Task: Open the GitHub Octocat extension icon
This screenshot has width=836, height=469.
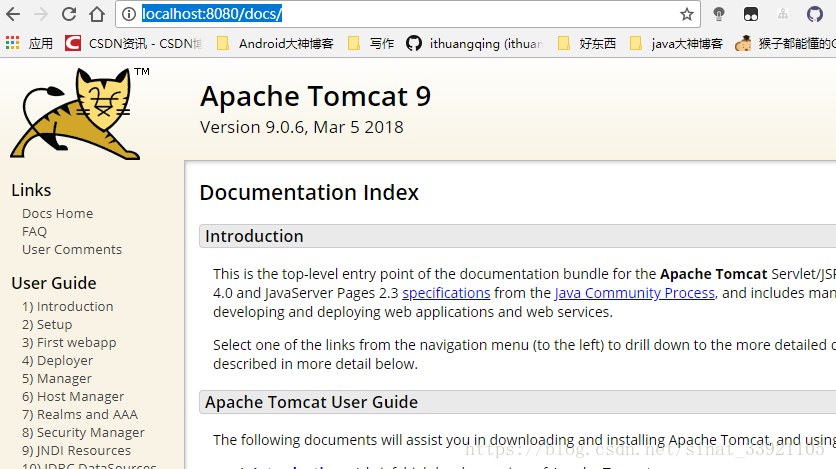Action: coord(815,14)
